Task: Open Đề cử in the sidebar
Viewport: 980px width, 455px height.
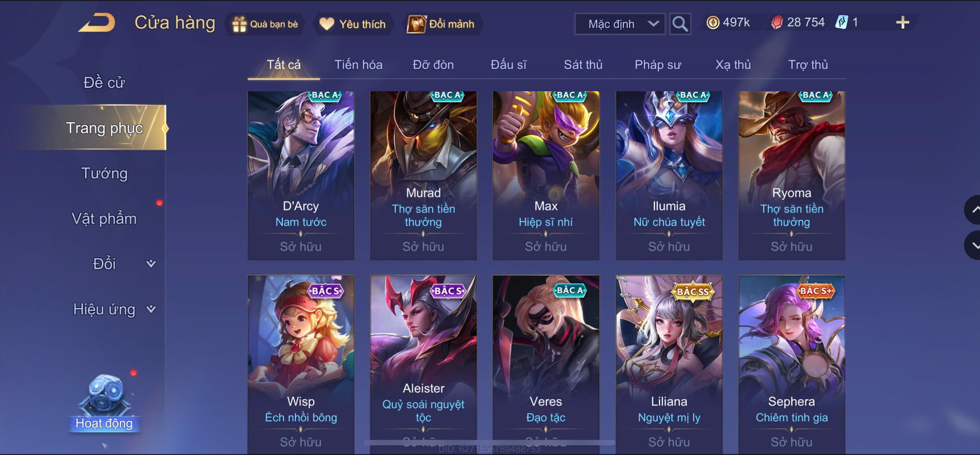Action: click(104, 83)
